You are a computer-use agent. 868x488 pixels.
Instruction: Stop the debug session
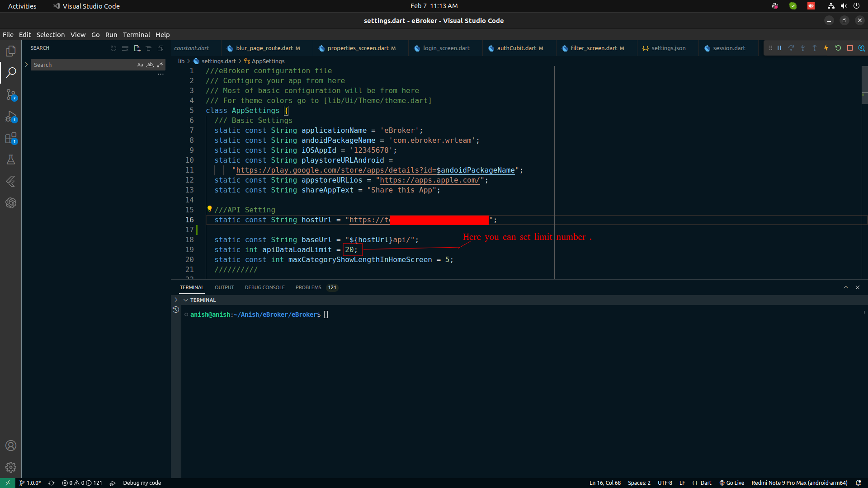tap(850, 48)
